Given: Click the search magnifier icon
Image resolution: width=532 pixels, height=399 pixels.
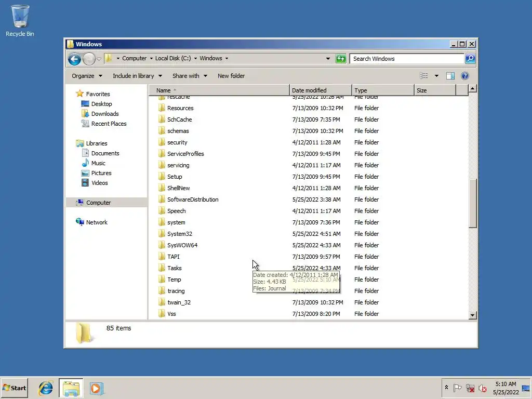Looking at the screenshot, I should point(470,59).
